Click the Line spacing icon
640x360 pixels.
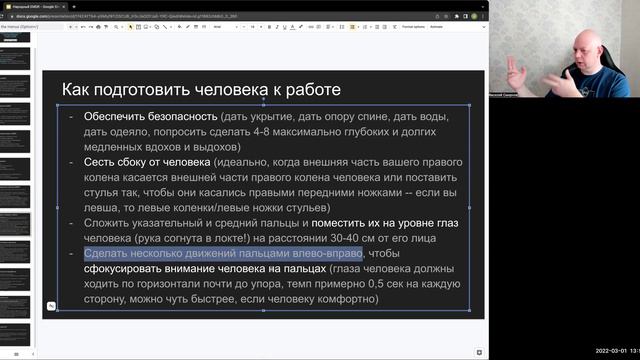342,27
